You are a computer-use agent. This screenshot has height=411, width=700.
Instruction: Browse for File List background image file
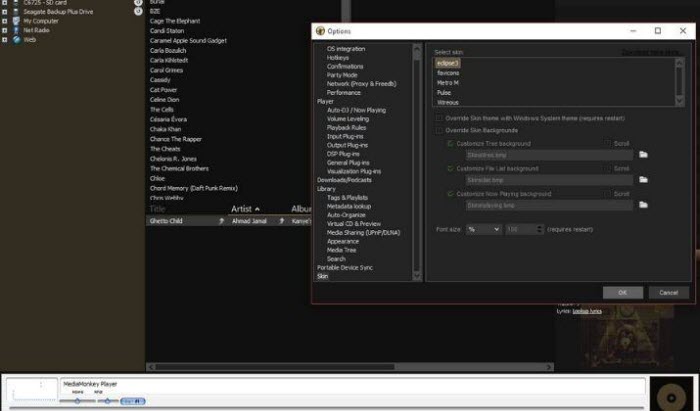point(643,179)
